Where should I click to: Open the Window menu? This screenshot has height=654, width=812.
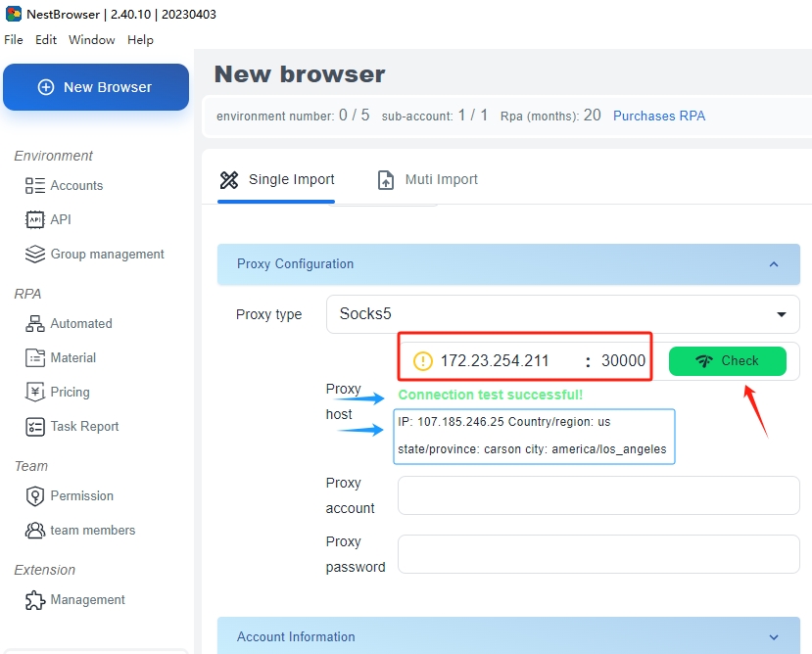pyautogui.click(x=91, y=40)
